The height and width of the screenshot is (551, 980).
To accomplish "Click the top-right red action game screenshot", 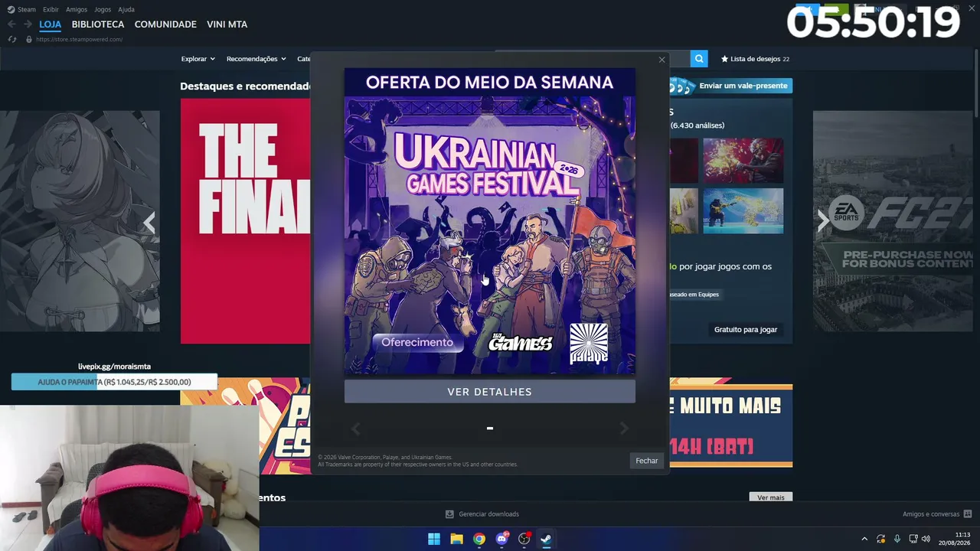I will point(743,160).
